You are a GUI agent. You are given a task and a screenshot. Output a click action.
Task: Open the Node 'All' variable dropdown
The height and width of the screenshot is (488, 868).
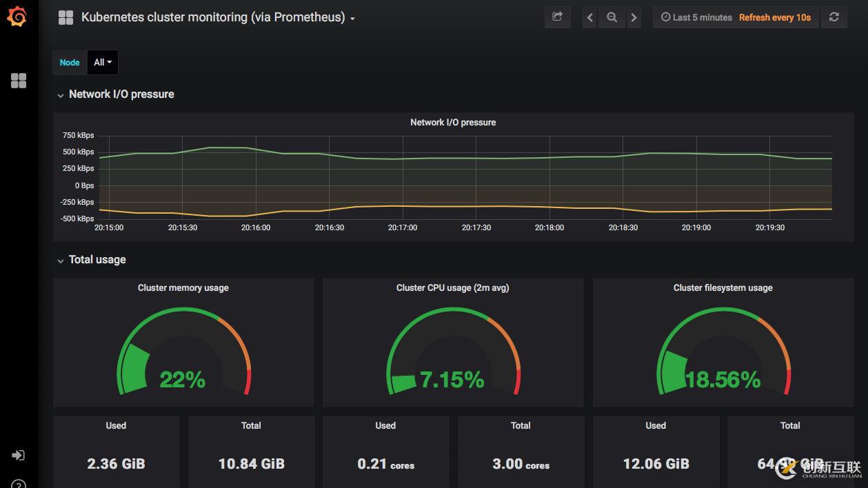(x=103, y=62)
